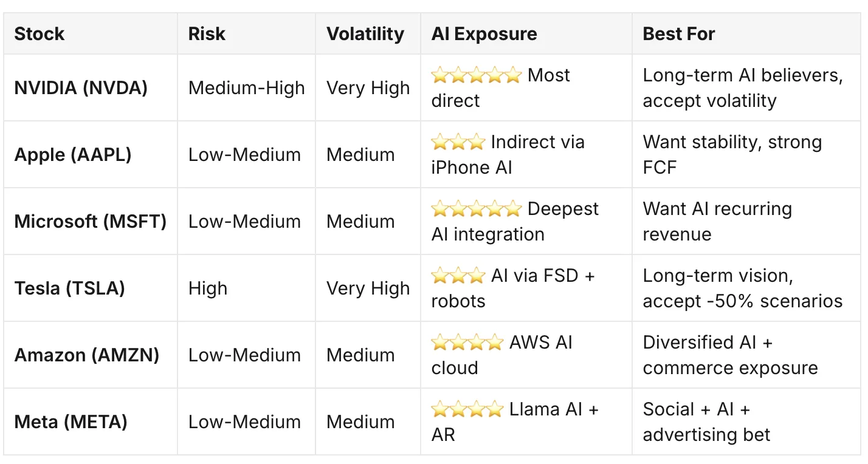Select the Meta (META) row label
The height and width of the screenshot is (464, 868).
71,422
